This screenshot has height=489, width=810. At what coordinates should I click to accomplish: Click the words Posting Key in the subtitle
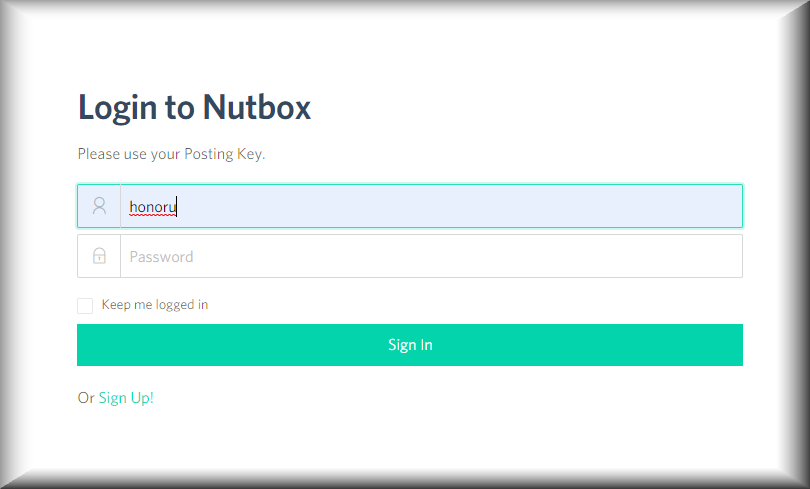click(224, 154)
